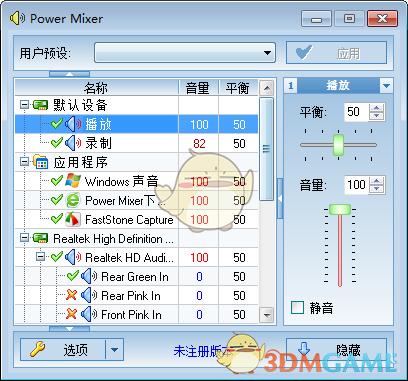Open the 未注册版本 unregistered version link
Viewport: 408px width, 381px height.
click(x=203, y=351)
